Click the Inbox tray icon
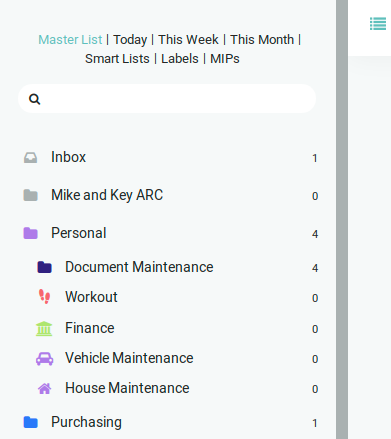Viewport: 391px width, 439px height. pos(30,157)
